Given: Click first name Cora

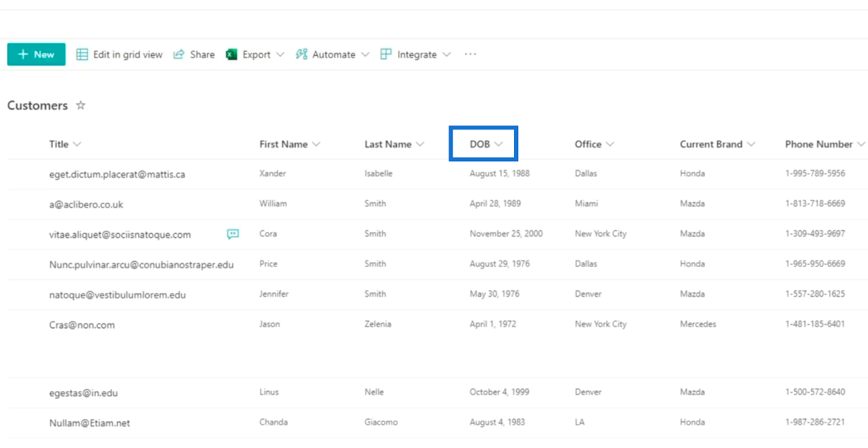Looking at the screenshot, I should (x=268, y=234).
